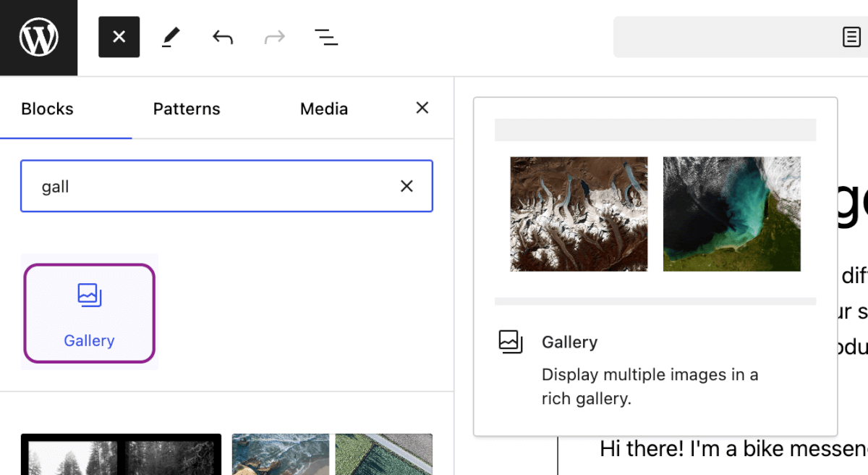The height and width of the screenshot is (475, 868).
Task: Select the dark forest pattern thumbnail
Action: coord(121,454)
